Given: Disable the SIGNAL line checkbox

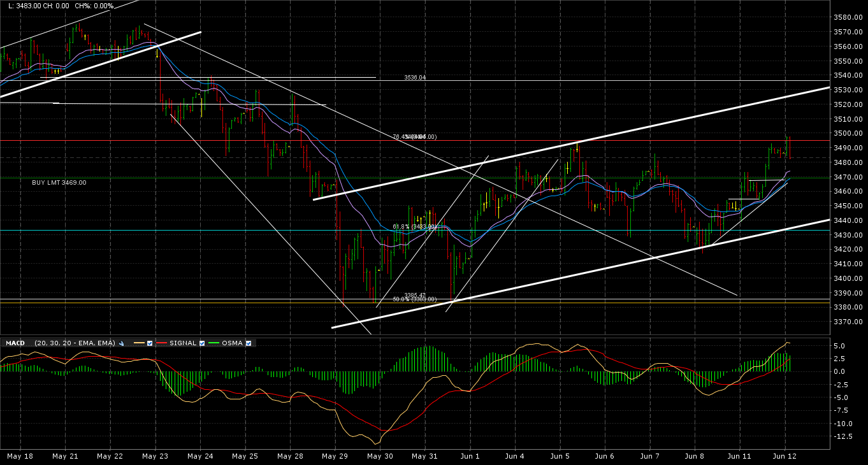Looking at the screenshot, I should coord(202,343).
